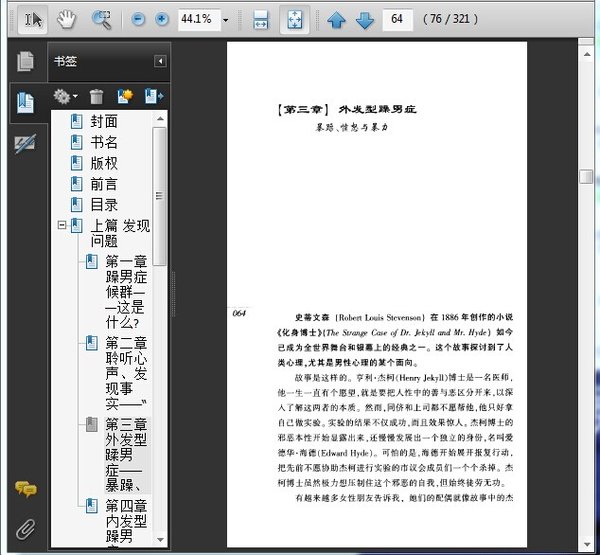Toggle fit one full page view
This screenshot has width=600, height=555.
295,19
